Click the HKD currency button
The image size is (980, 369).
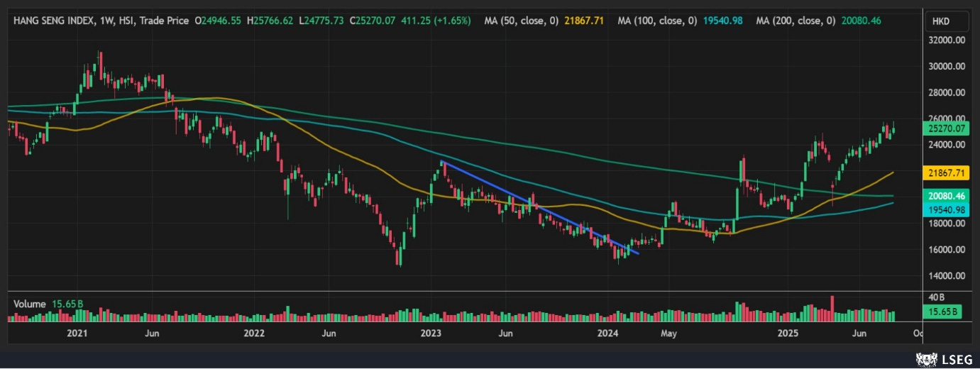pos(947,21)
